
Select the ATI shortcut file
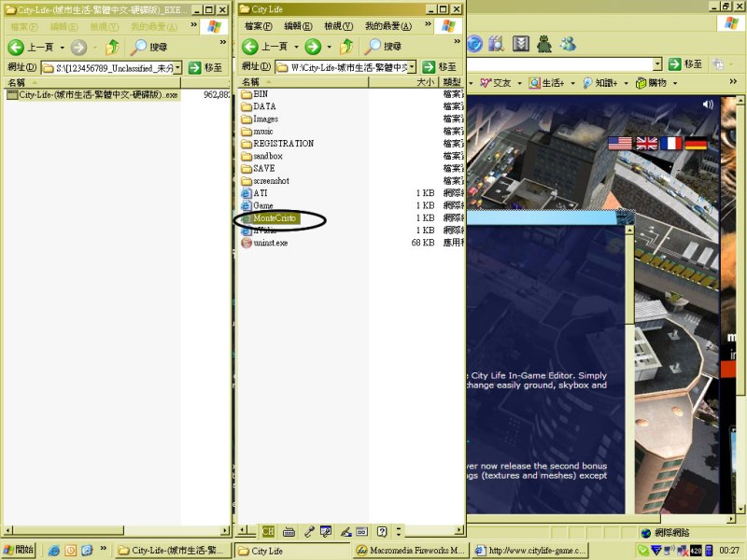[x=254, y=193]
